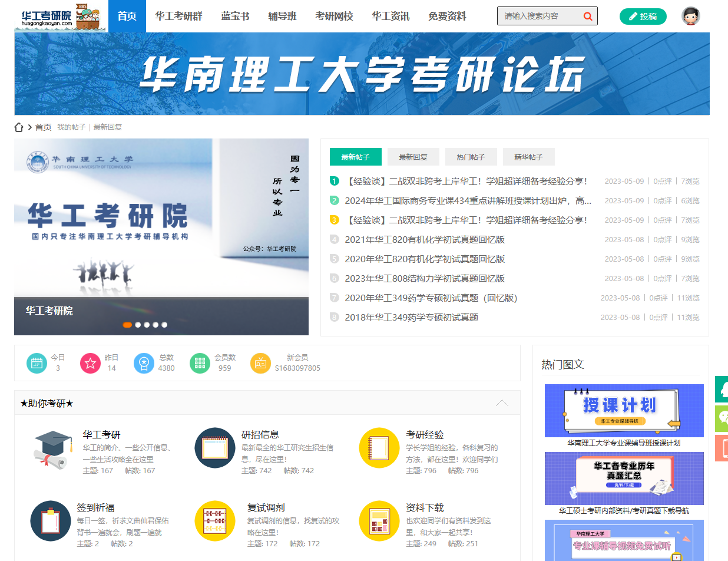The width and height of the screenshot is (728, 561).
Task: Open post 2020年华工820有机化学初试真题回忆版
Action: click(425, 259)
